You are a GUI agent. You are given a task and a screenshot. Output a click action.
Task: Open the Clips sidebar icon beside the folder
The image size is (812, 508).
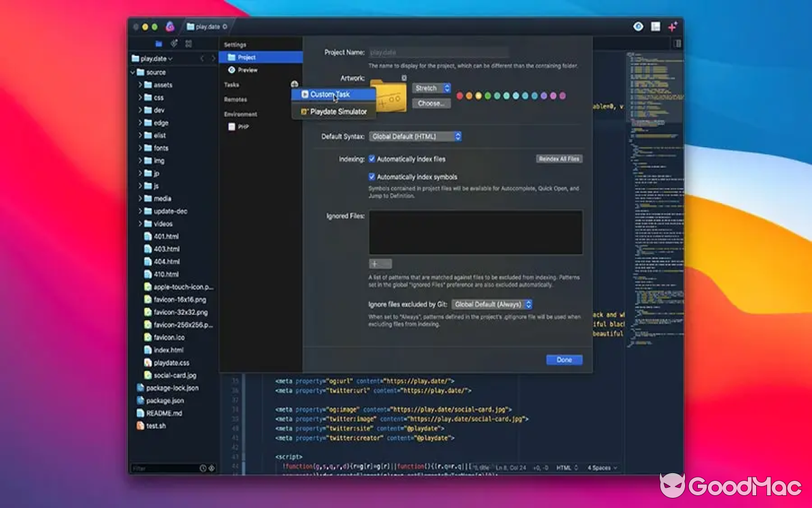click(174, 44)
